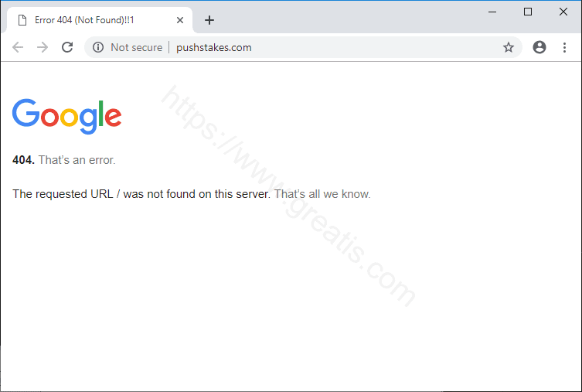Go back using the back arrow

[x=18, y=47]
